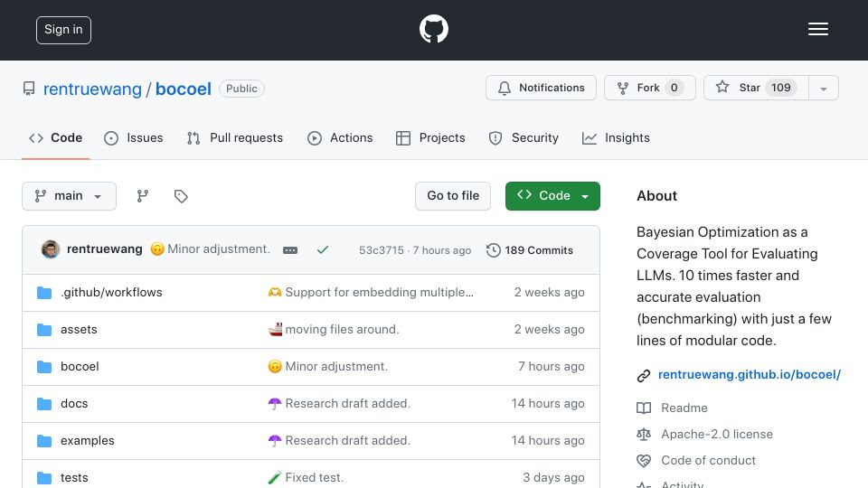Viewport: 868px width, 488px height.
Task: Click the GitHub Octocat logo
Action: (433, 29)
